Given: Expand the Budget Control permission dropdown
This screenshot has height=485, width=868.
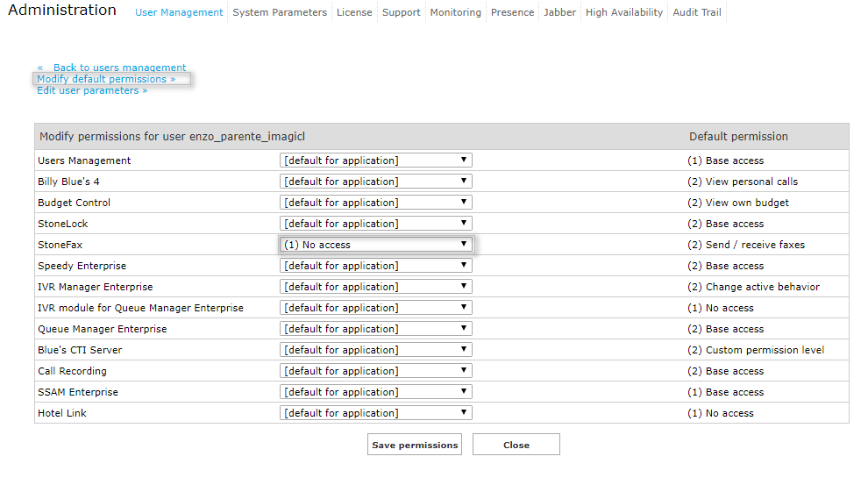Looking at the screenshot, I should (376, 203).
